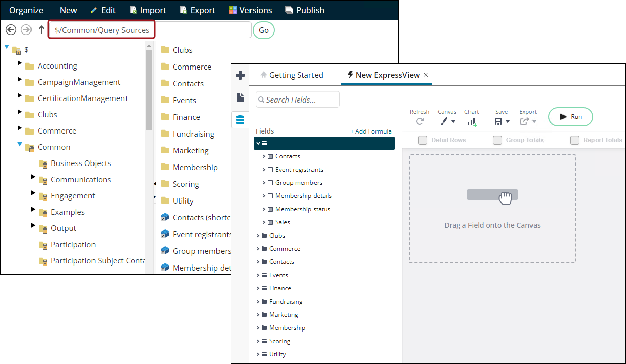The image size is (626, 364).
Task: Click the back navigation arrow icon
Action: (11, 30)
